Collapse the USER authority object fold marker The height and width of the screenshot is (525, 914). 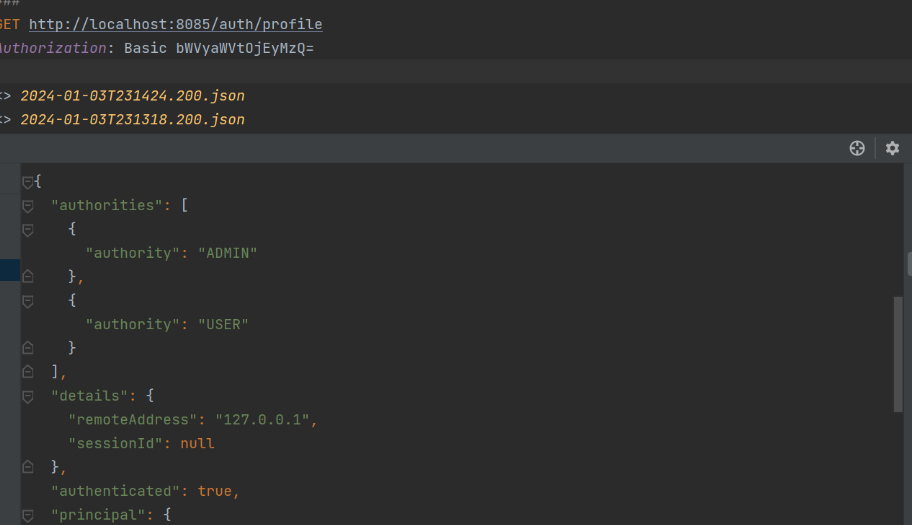click(x=27, y=301)
